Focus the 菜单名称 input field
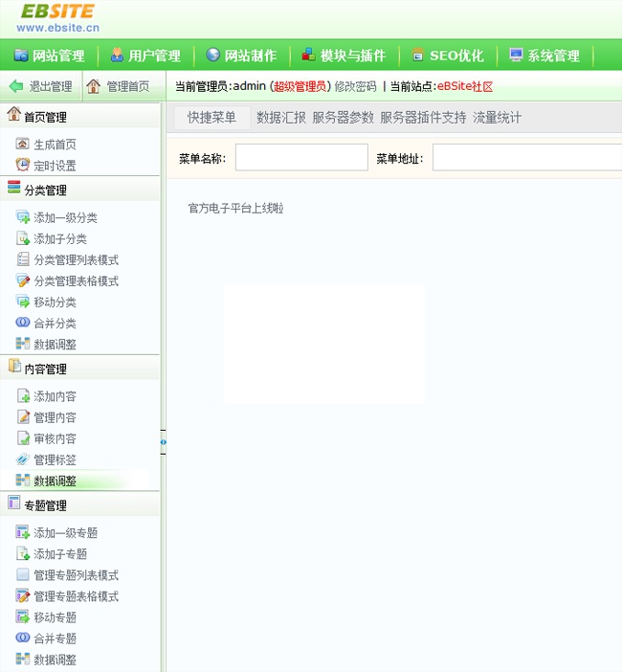 tap(301, 157)
